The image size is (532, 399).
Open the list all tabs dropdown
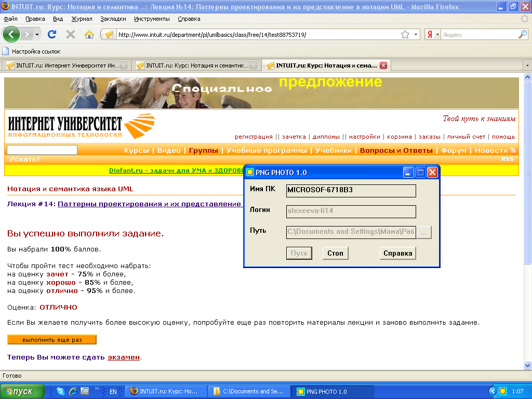[x=527, y=65]
